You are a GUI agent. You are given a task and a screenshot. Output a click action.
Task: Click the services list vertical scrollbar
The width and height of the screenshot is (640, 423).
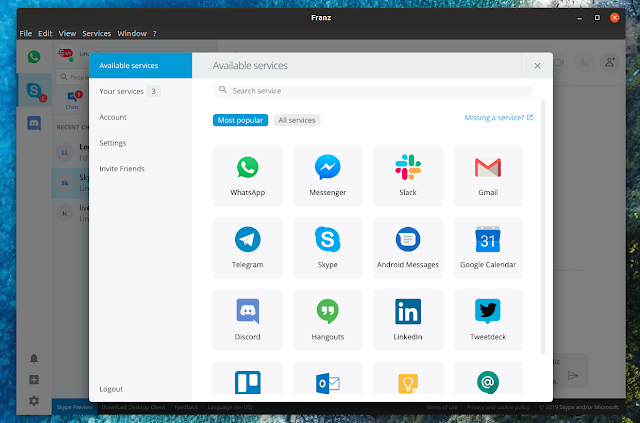pos(542,227)
